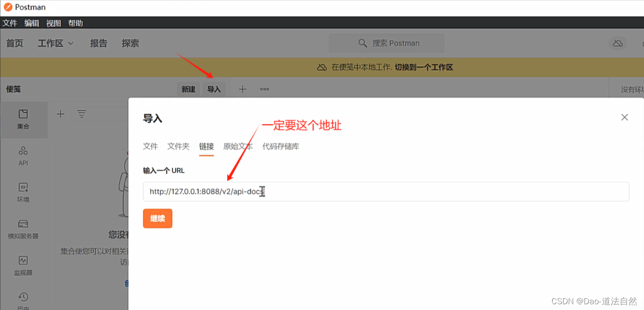This screenshot has width=644, height=310.
Task: Create new collection with plus icon
Action: pos(61,114)
